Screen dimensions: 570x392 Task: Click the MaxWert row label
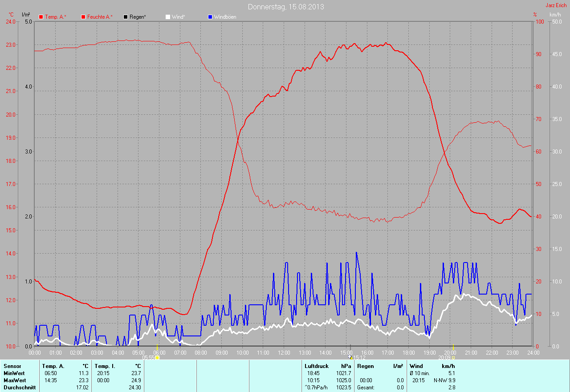(15, 380)
